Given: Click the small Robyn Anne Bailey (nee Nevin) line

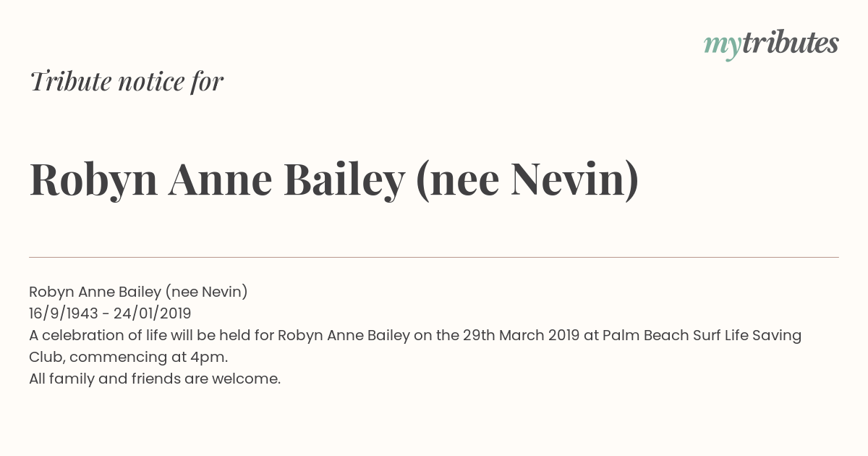Looking at the screenshot, I should [x=138, y=292].
